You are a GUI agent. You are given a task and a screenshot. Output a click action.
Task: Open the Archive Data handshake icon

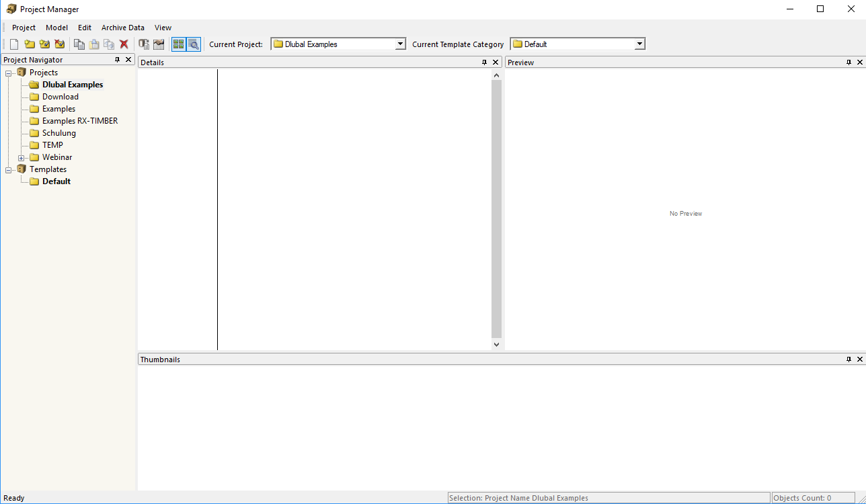[158, 44]
